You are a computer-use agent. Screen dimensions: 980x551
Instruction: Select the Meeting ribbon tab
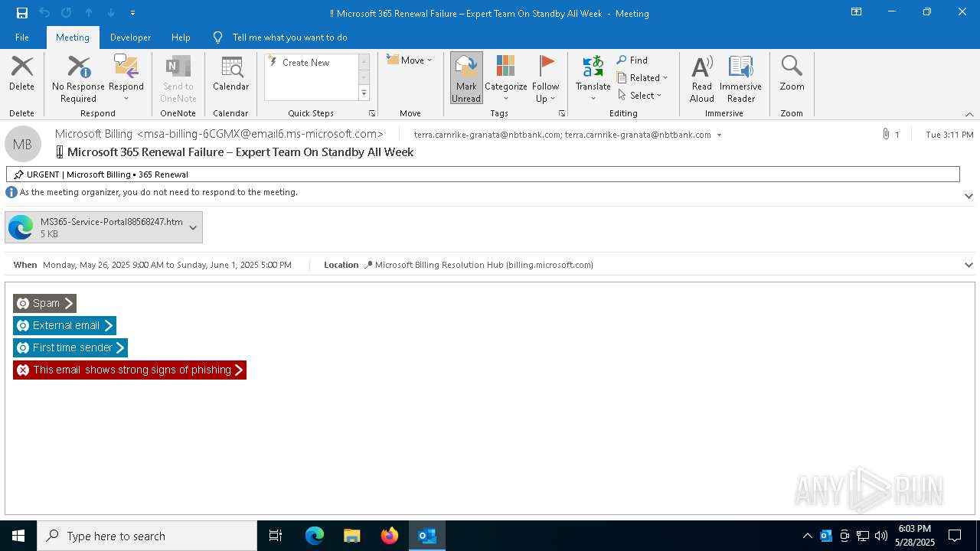[x=73, y=37]
